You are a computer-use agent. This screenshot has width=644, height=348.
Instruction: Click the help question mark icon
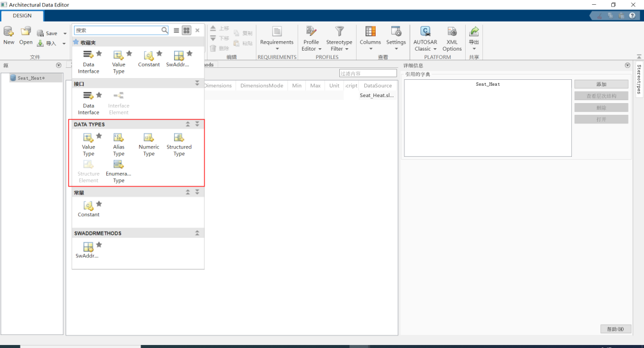633,15
